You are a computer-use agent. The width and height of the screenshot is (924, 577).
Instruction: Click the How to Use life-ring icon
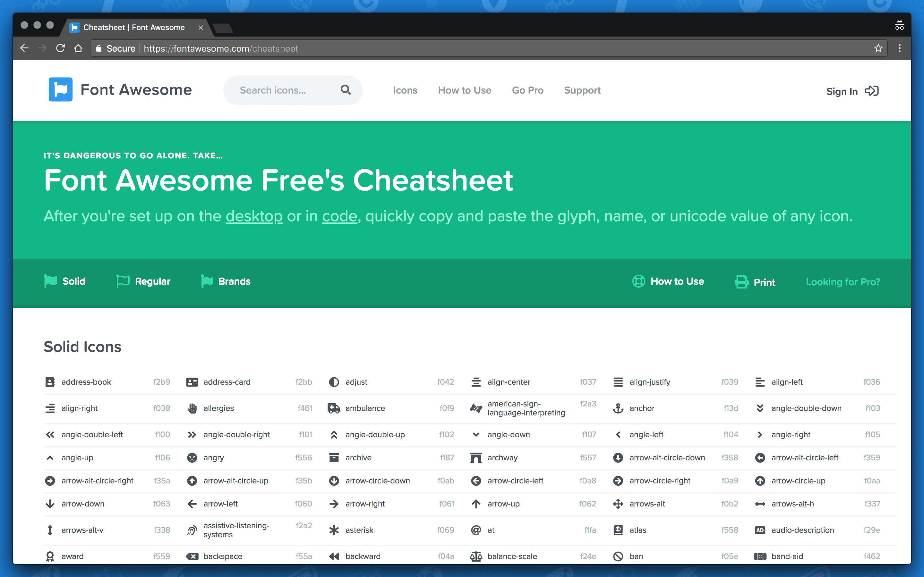pyautogui.click(x=639, y=281)
